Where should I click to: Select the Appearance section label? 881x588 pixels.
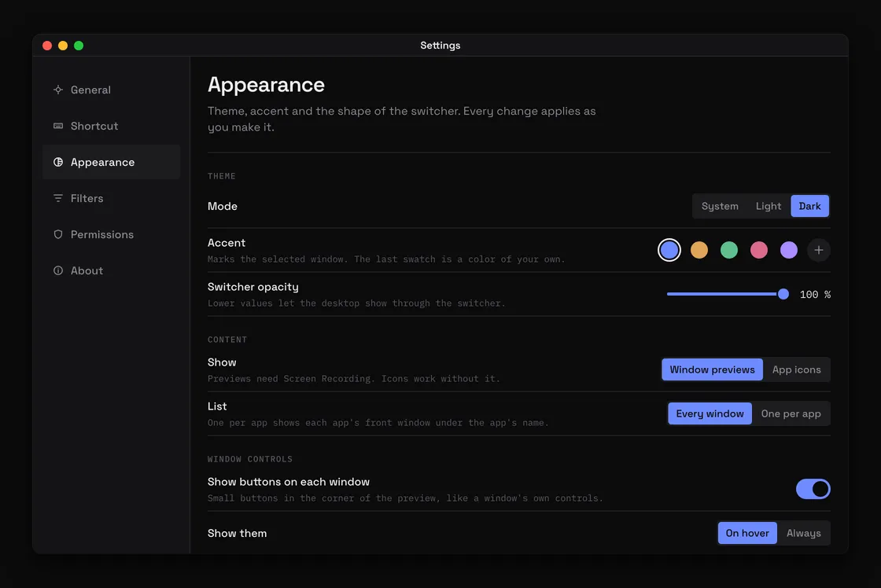102,162
